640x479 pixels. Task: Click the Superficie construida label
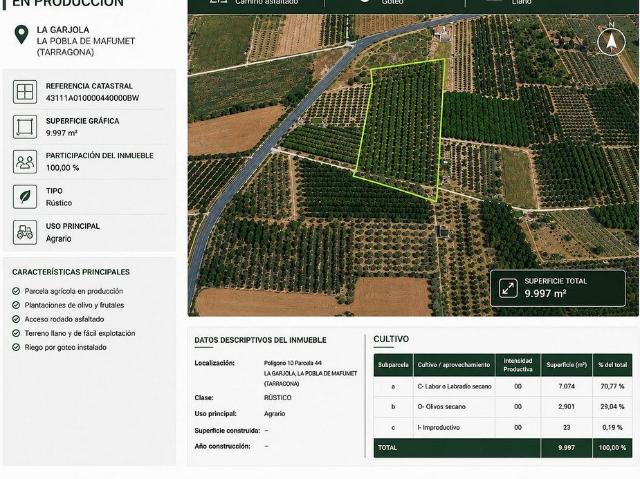pos(227,431)
